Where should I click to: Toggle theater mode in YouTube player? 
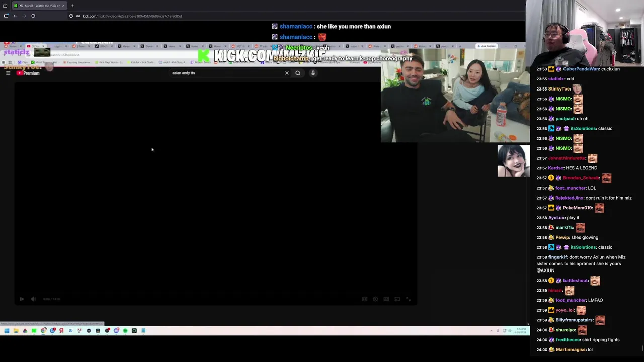coord(397,299)
